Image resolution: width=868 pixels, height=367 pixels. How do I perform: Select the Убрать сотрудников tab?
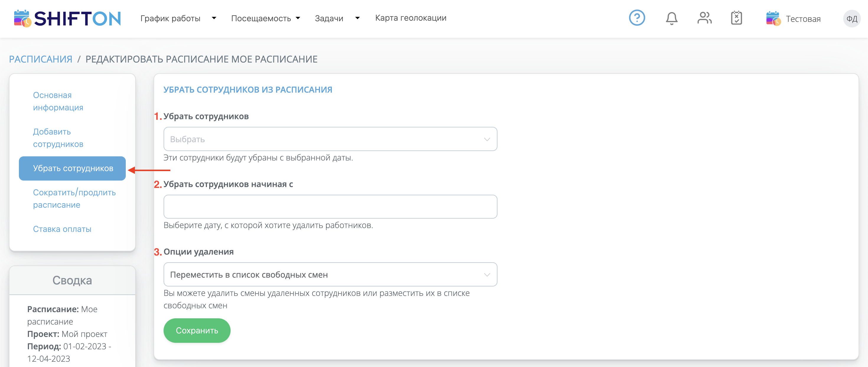pyautogui.click(x=72, y=168)
